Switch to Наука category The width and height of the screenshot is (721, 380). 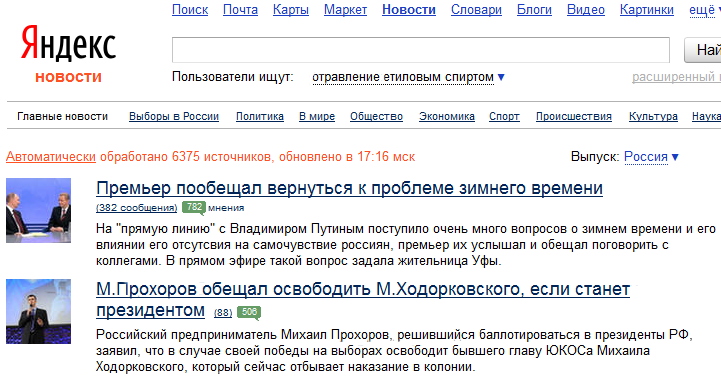point(706,116)
